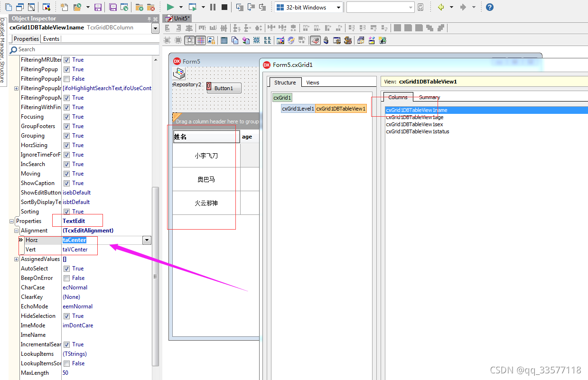Open a project using the Open Project icon
588x380 pixels.
point(77,7)
